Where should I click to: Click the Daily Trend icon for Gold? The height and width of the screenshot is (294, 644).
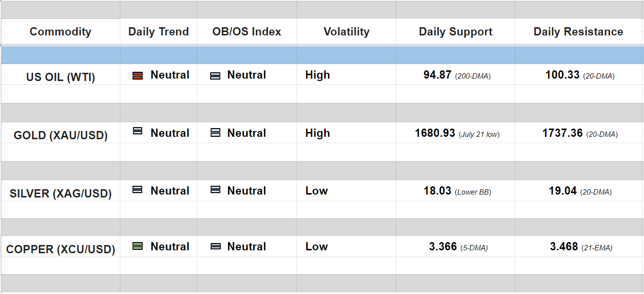[x=137, y=131]
